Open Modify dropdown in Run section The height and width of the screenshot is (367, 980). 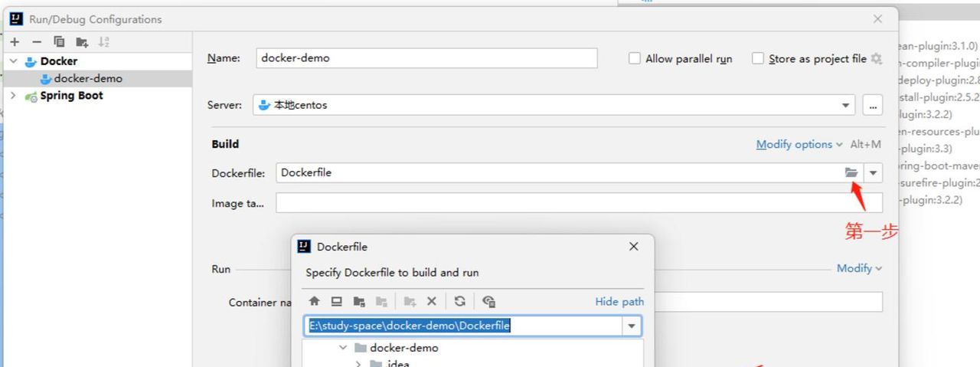click(x=859, y=268)
